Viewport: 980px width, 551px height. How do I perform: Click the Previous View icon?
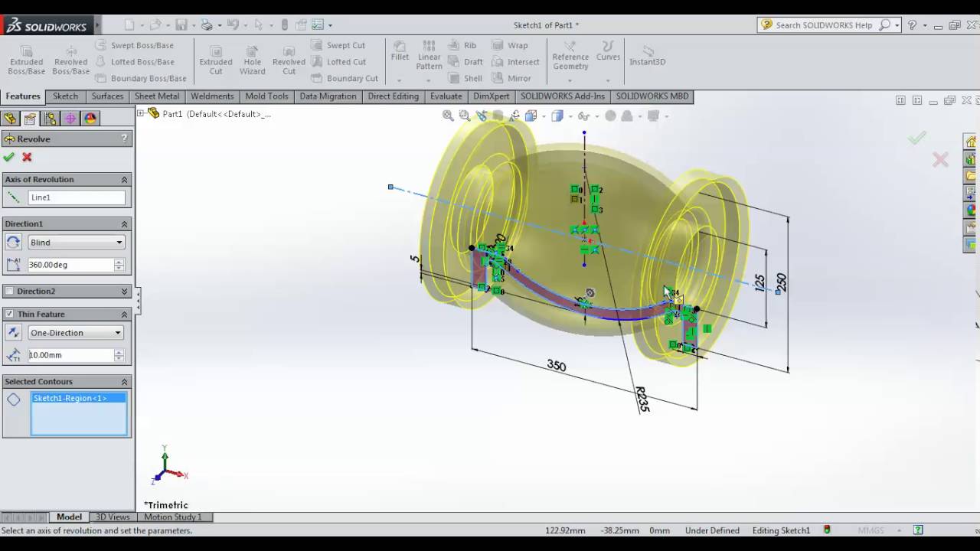[x=482, y=116]
